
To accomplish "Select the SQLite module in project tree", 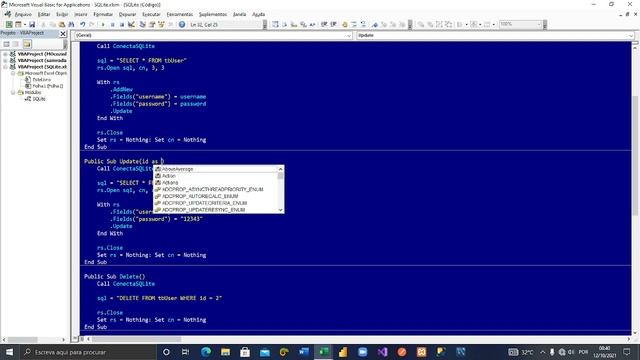I will click(38, 99).
